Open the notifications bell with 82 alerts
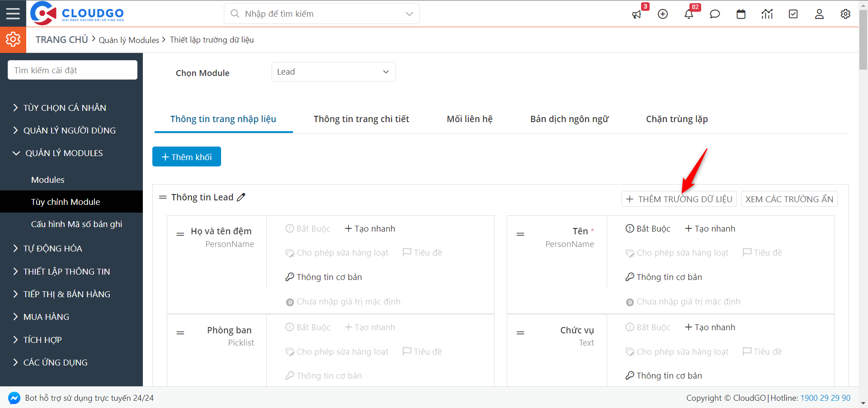Image resolution: width=868 pixels, height=408 pixels. (x=689, y=14)
